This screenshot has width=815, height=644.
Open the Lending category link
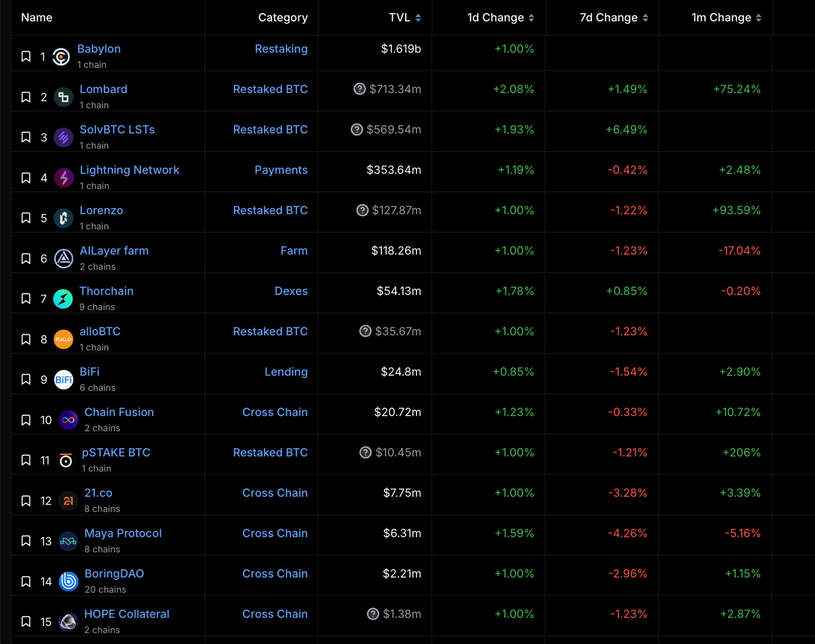click(286, 371)
